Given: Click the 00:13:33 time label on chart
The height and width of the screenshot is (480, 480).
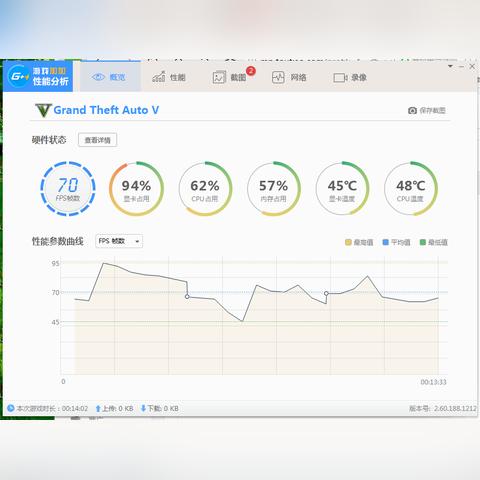Looking at the screenshot, I should click(x=433, y=382).
